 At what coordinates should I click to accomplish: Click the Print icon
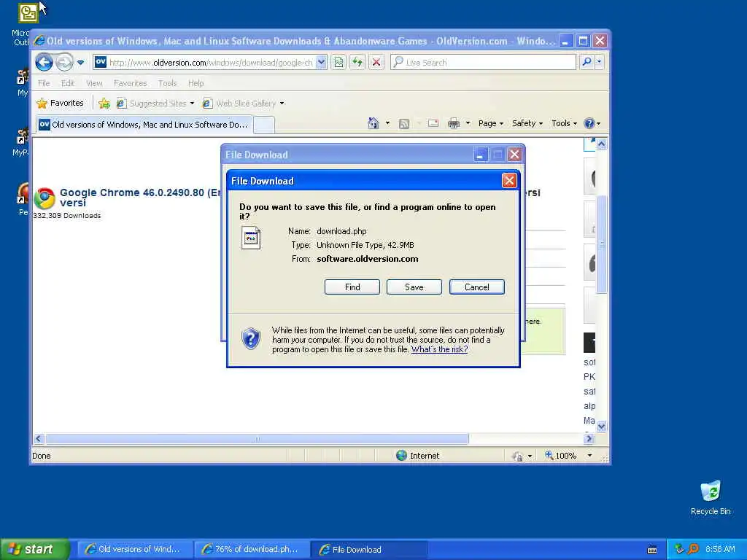454,123
